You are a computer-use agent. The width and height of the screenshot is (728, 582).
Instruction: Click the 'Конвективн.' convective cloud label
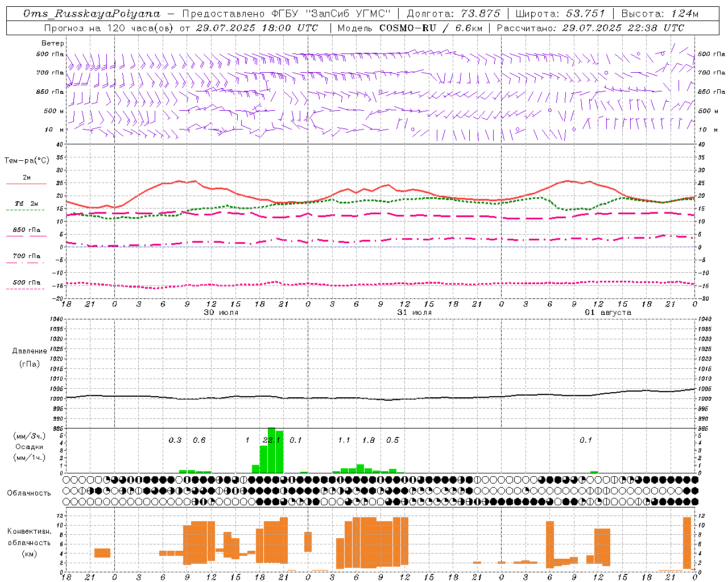pos(29,531)
